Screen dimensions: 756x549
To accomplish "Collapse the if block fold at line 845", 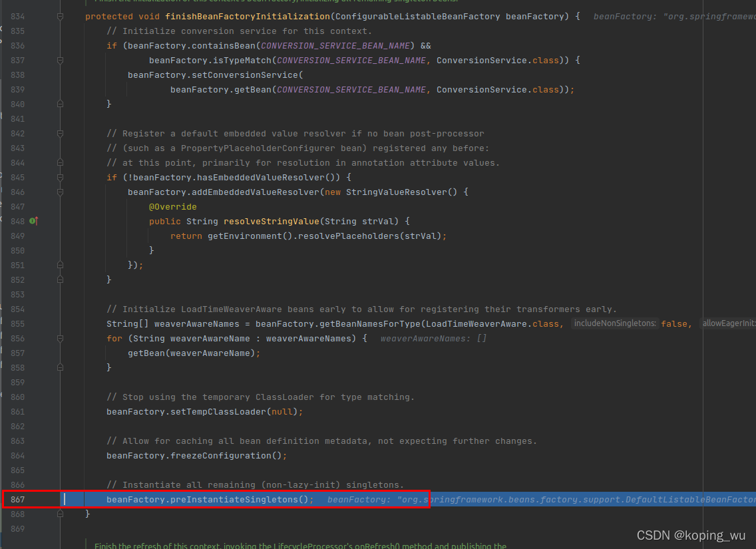I will (x=61, y=178).
